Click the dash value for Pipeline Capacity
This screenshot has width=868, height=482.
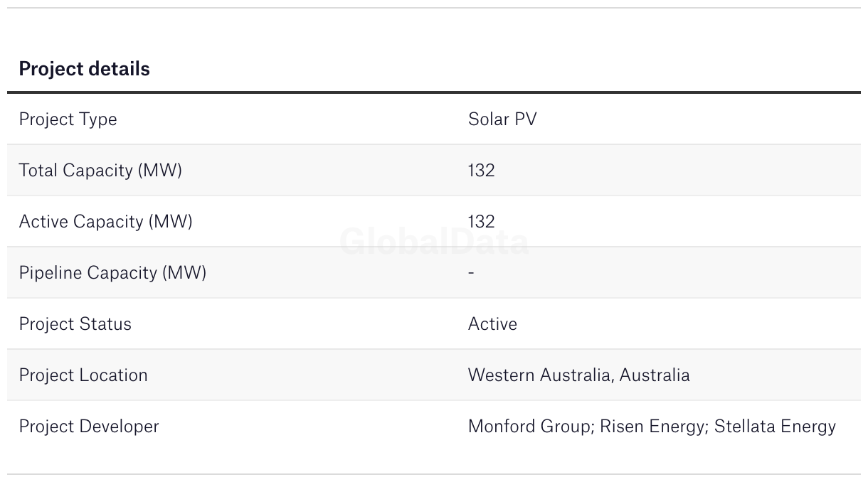point(471,272)
